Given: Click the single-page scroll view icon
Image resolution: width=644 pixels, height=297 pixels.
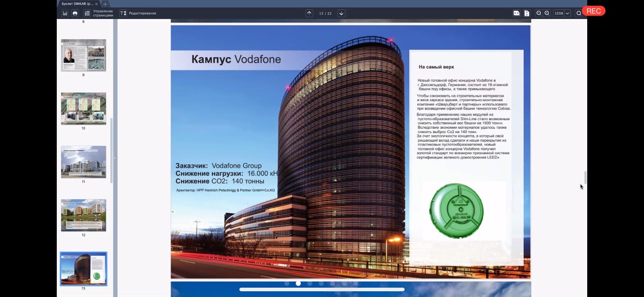Looking at the screenshot, I should (x=527, y=13).
